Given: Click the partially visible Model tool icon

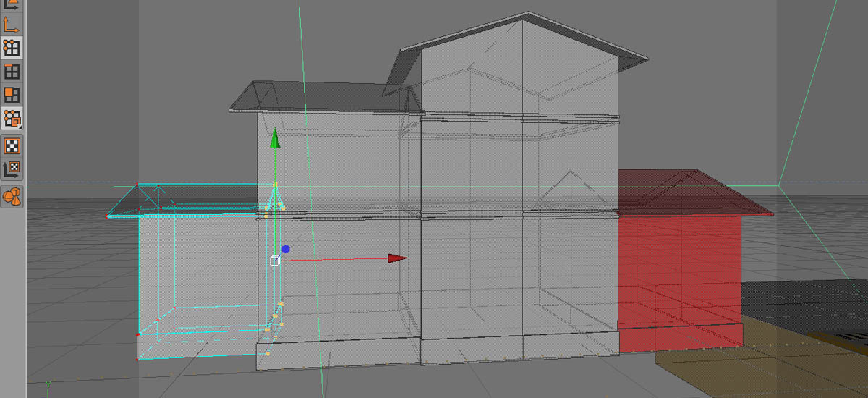Looking at the screenshot, I should [x=12, y=4].
